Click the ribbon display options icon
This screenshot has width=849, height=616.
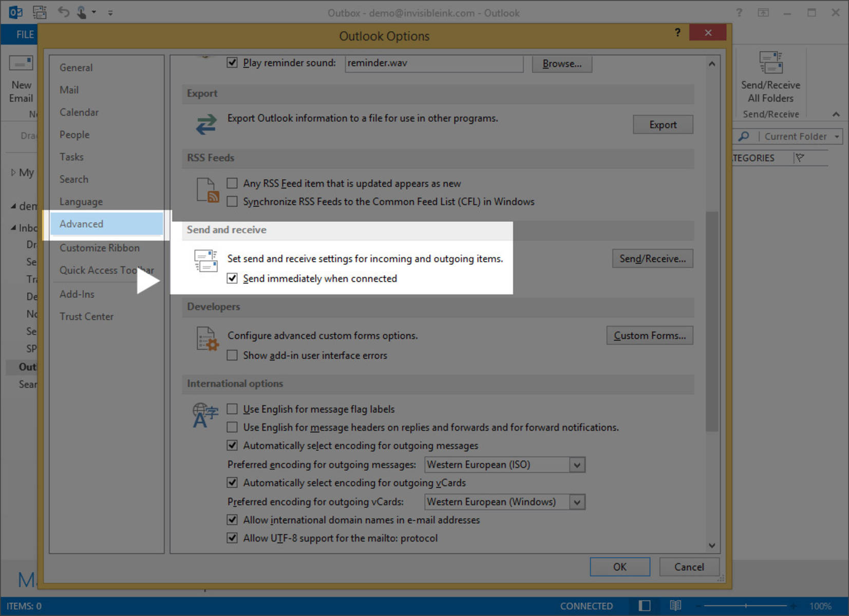point(763,12)
